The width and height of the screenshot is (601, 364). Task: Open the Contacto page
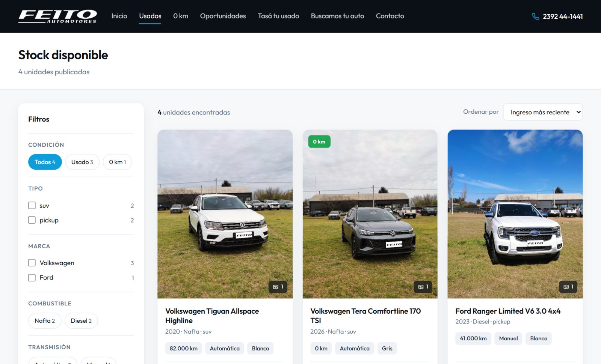click(390, 16)
